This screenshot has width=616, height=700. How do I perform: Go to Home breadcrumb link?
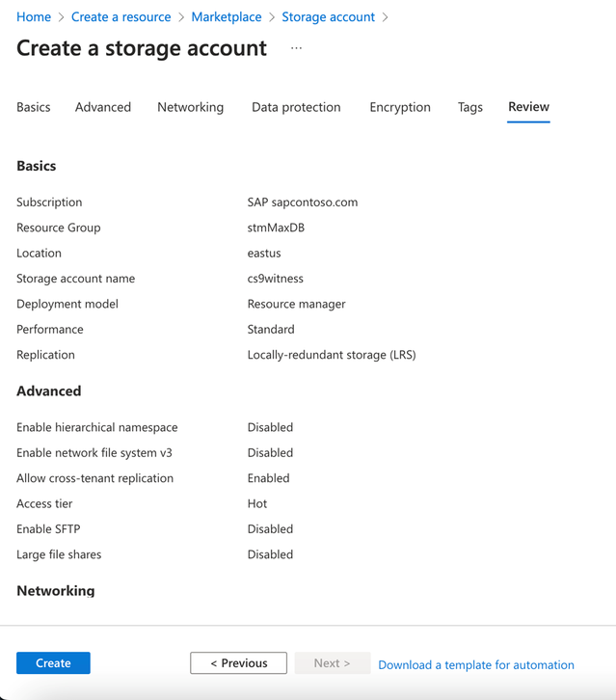coord(34,17)
